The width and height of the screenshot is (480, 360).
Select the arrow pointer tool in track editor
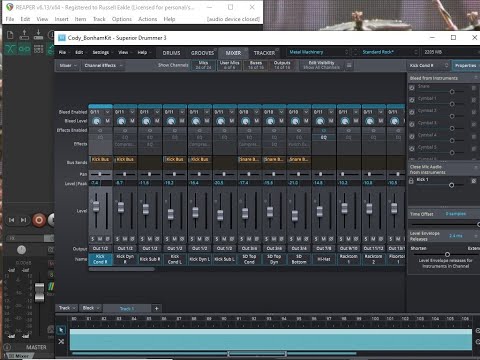[61, 330]
